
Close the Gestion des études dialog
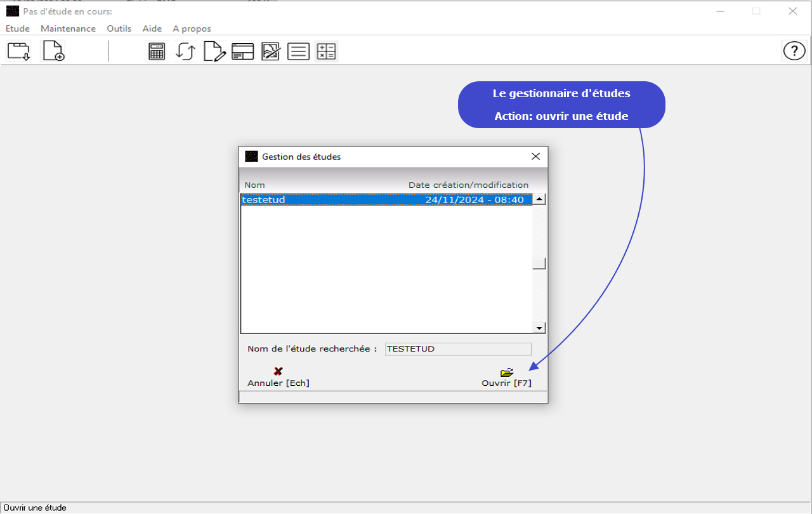(x=535, y=156)
